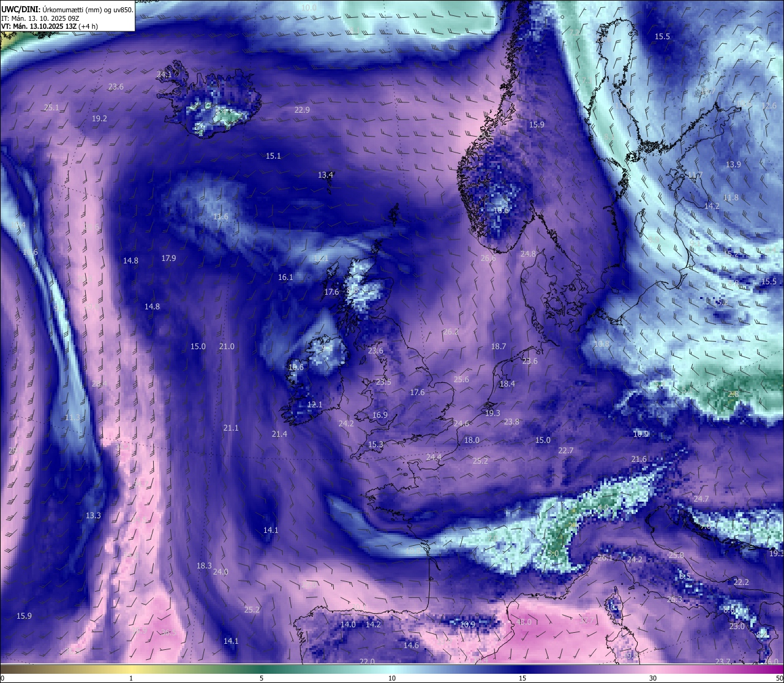Click the 15.1 value on the map

click(x=273, y=156)
